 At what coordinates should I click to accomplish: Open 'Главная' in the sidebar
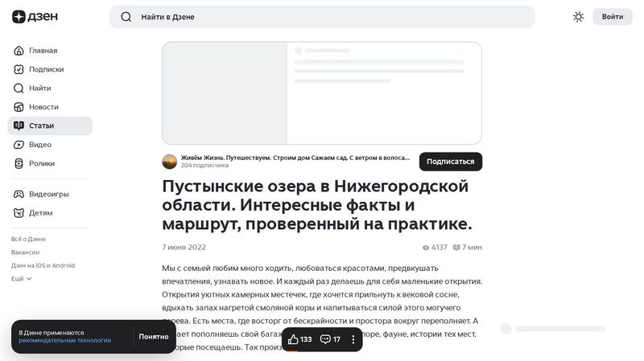[43, 51]
